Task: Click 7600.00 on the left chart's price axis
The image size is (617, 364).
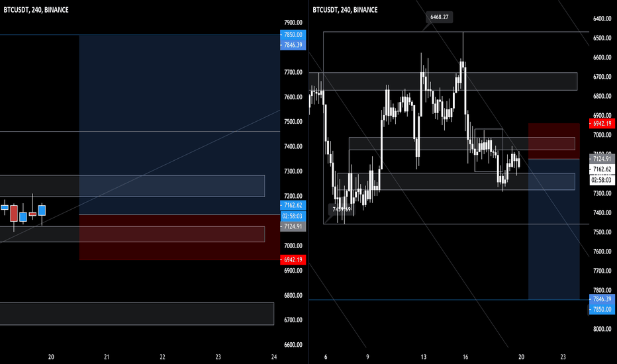Action: (x=293, y=97)
